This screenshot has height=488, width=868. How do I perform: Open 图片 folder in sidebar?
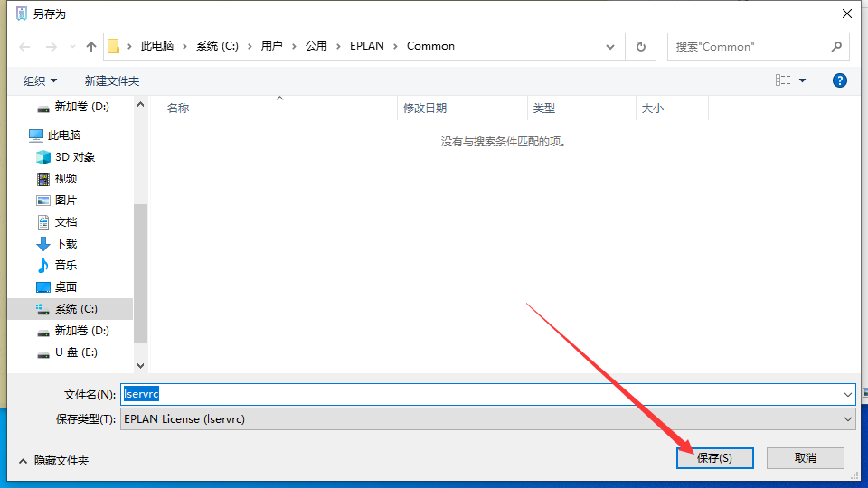[x=65, y=201]
